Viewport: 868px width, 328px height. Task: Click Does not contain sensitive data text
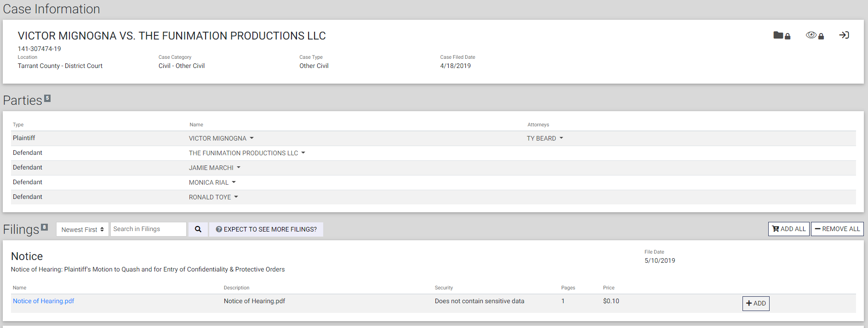pyautogui.click(x=480, y=301)
